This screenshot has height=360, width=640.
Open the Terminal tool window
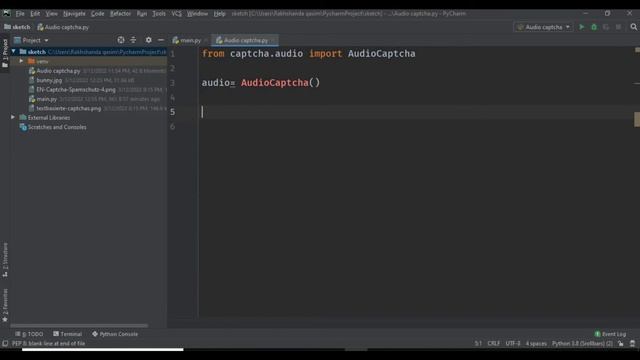(x=67, y=334)
